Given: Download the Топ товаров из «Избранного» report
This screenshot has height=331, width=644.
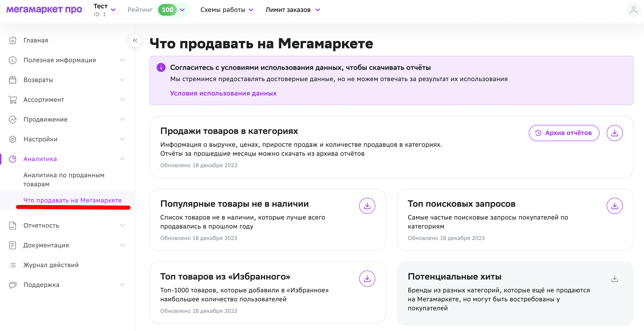Looking at the screenshot, I should click(367, 279).
